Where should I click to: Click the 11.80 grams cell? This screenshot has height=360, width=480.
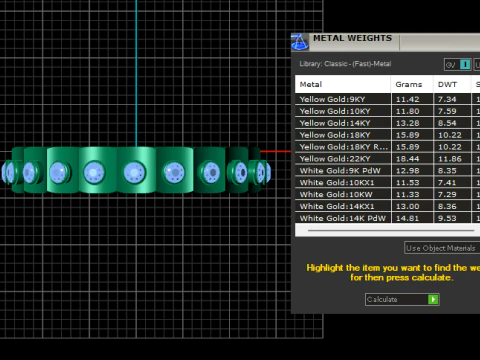pos(412,111)
